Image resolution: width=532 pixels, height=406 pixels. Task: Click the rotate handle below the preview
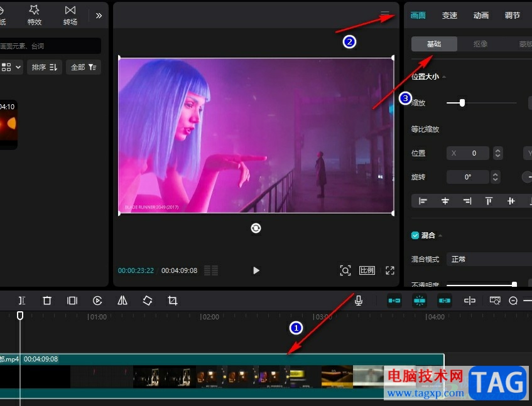(x=256, y=228)
